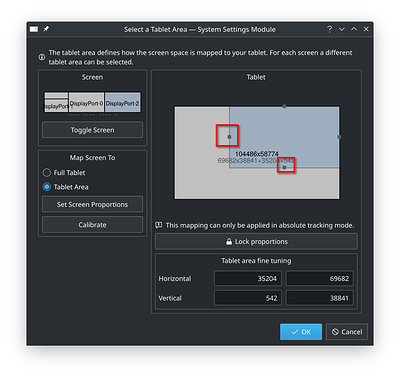Grab the top edge handle of tablet area

pyautogui.click(x=284, y=107)
